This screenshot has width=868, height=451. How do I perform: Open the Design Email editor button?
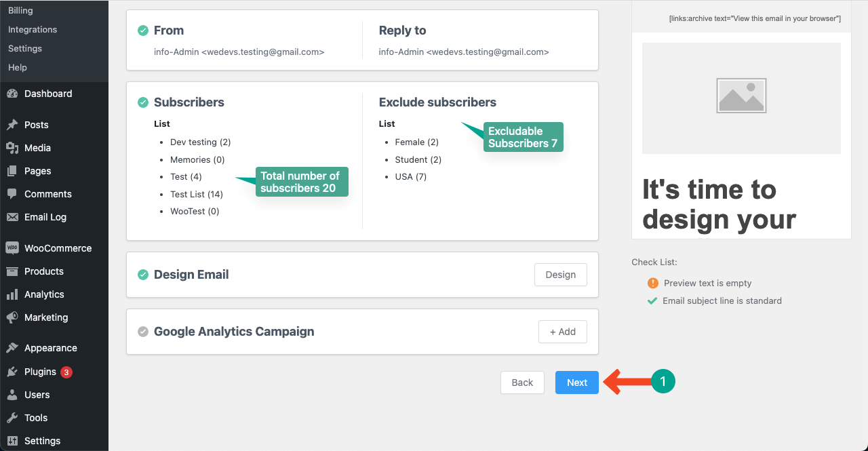pos(561,275)
